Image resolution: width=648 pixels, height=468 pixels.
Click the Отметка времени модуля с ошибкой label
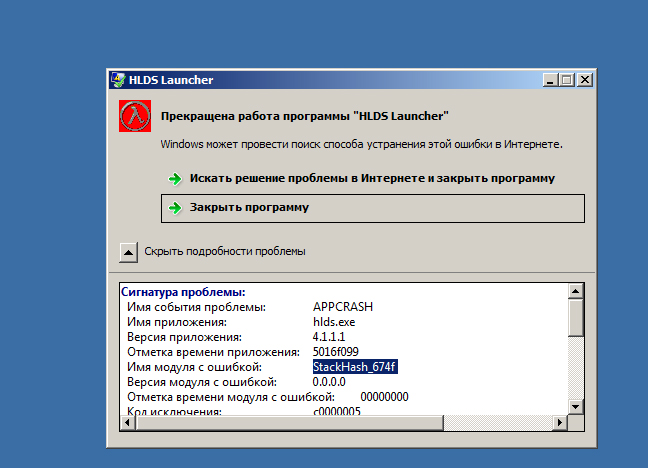click(231, 397)
